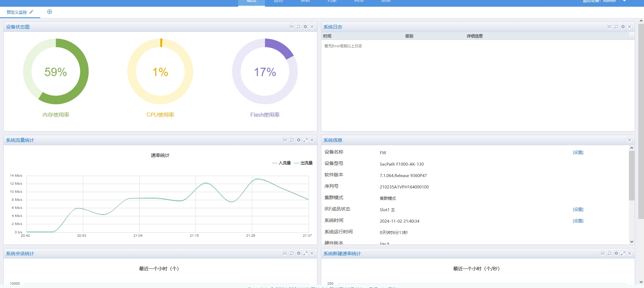This screenshot has width=644, height=288.
Task: Open list menu icon in 系统日志 panel
Action: (609, 27)
